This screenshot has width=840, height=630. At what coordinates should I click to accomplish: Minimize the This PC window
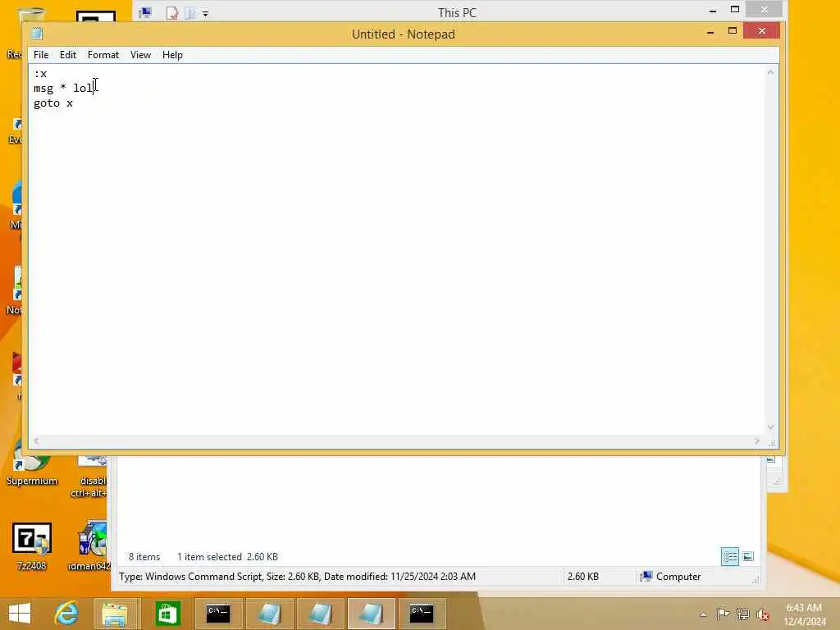pyautogui.click(x=713, y=11)
